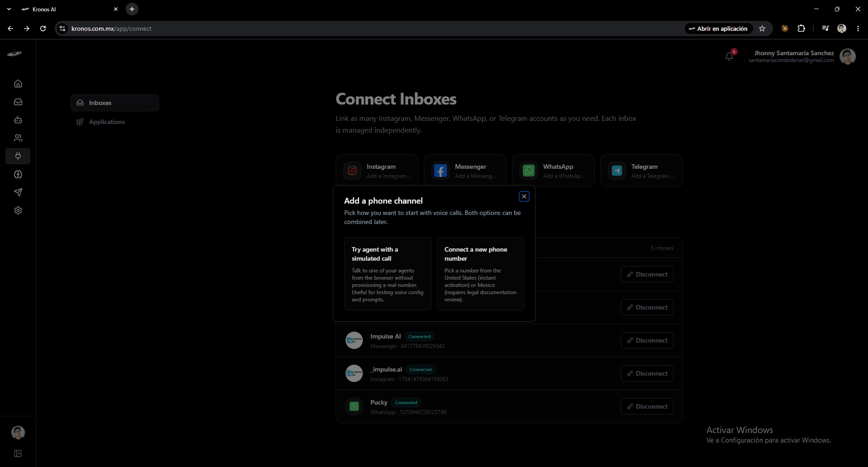The image size is (868, 467).
Task: Expand the browser tab search dropdown arrow
Action: (9, 9)
